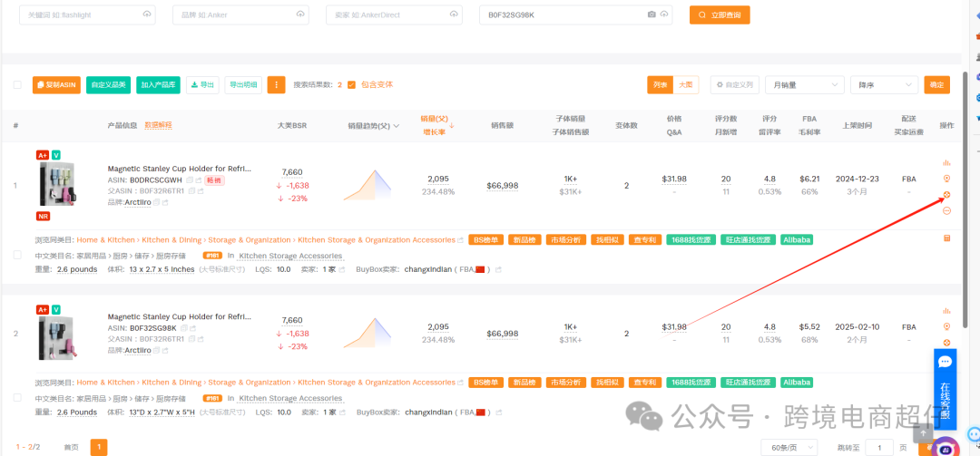Open ASIN B0F32SG98K via its external link icon

(x=192, y=328)
